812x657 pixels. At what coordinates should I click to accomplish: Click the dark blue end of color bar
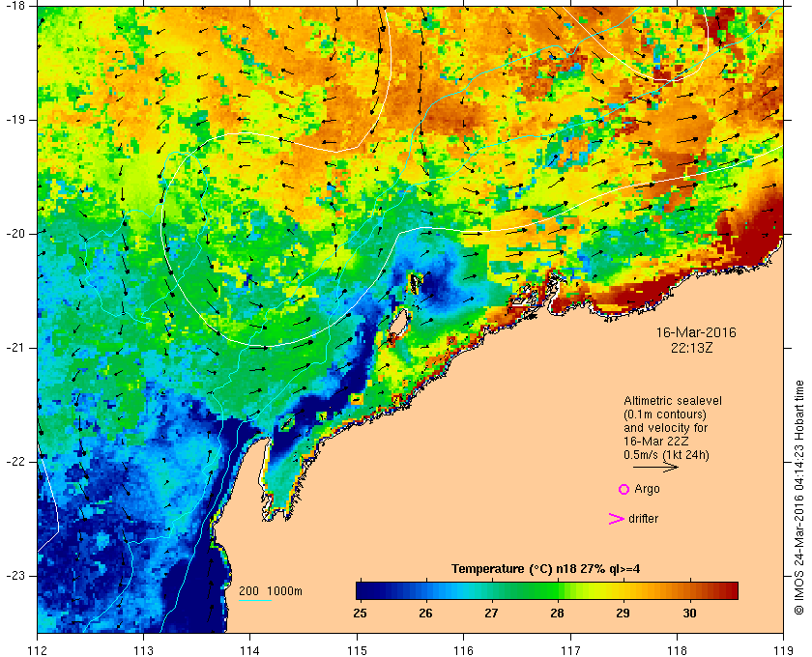(x=363, y=590)
